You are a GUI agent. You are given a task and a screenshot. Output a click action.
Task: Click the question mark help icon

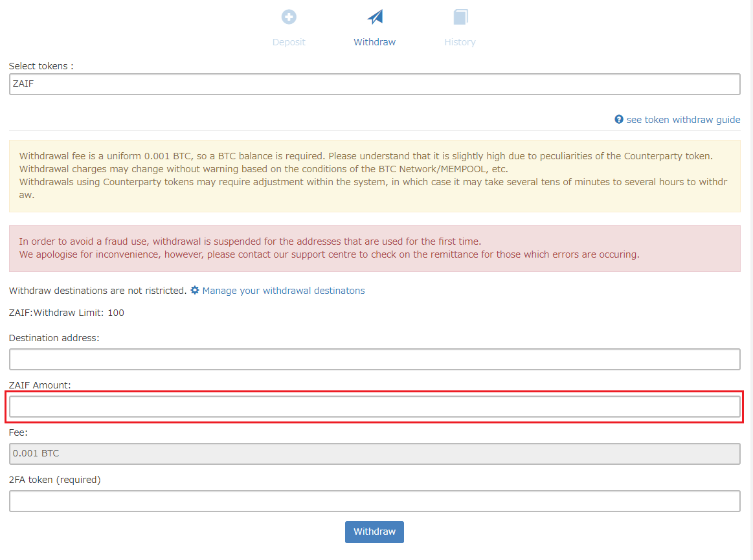(619, 119)
